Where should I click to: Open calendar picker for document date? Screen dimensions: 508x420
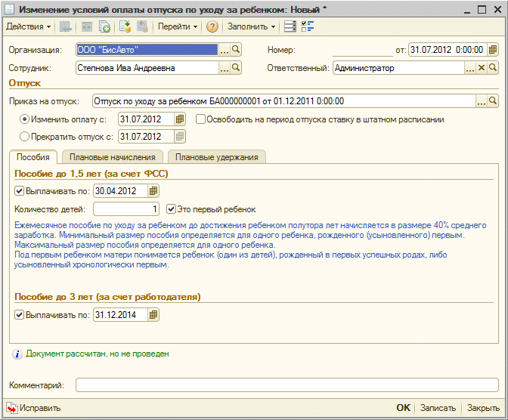492,50
